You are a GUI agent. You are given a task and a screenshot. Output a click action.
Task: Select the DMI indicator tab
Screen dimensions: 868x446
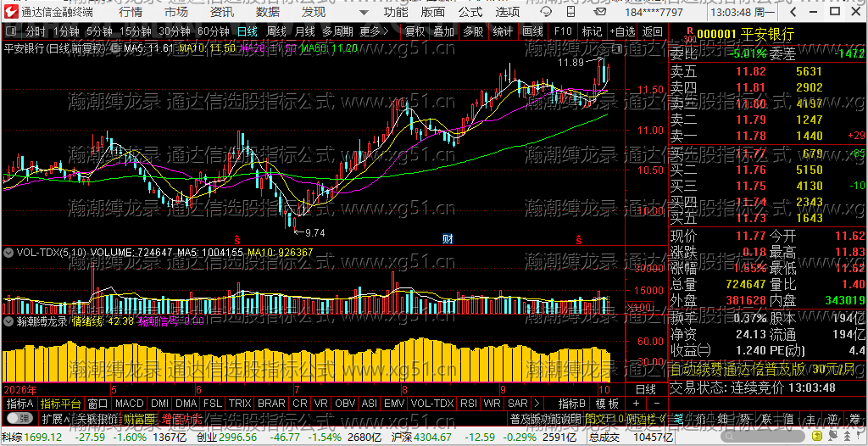point(160,403)
